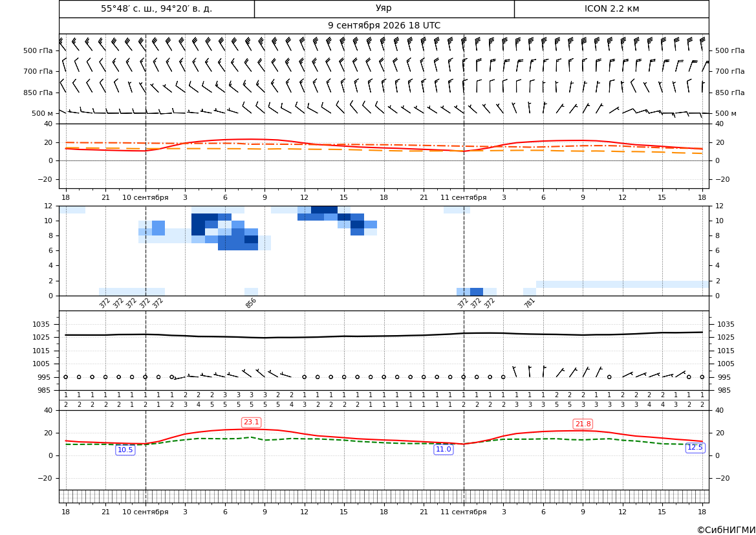The image size is (756, 535).
Task: Click the 11 сентября marker on bottom axis
Action: tap(463, 512)
